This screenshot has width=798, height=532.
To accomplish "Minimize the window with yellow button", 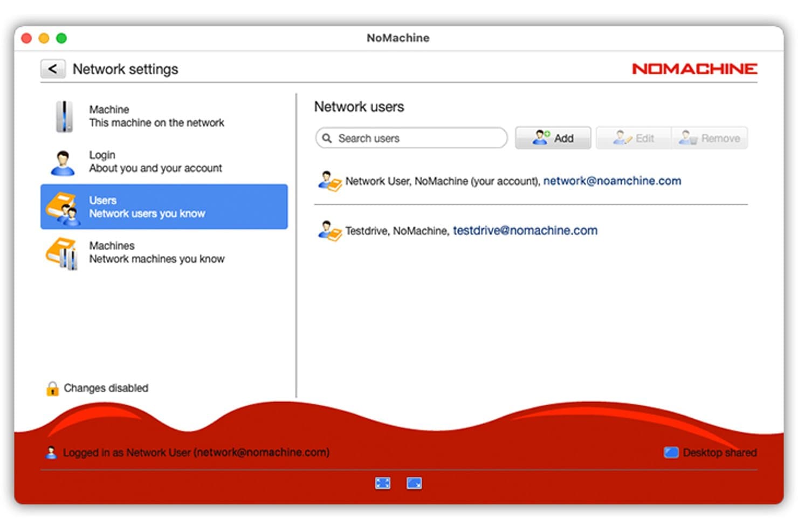I will (44, 38).
